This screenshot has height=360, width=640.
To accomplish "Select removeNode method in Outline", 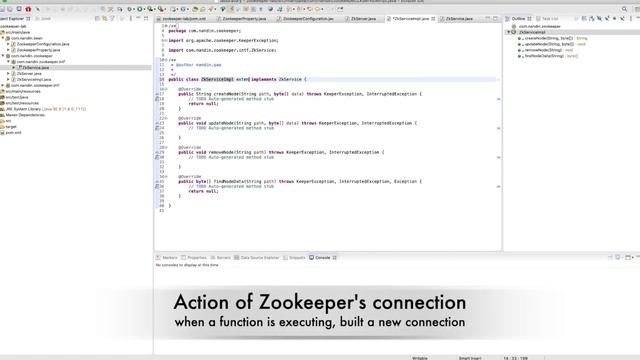I will (x=545, y=50).
